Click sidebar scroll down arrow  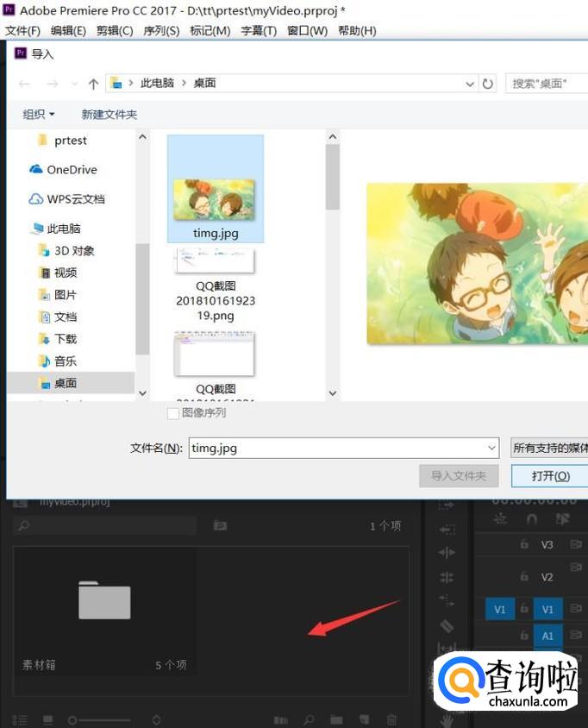[142, 393]
